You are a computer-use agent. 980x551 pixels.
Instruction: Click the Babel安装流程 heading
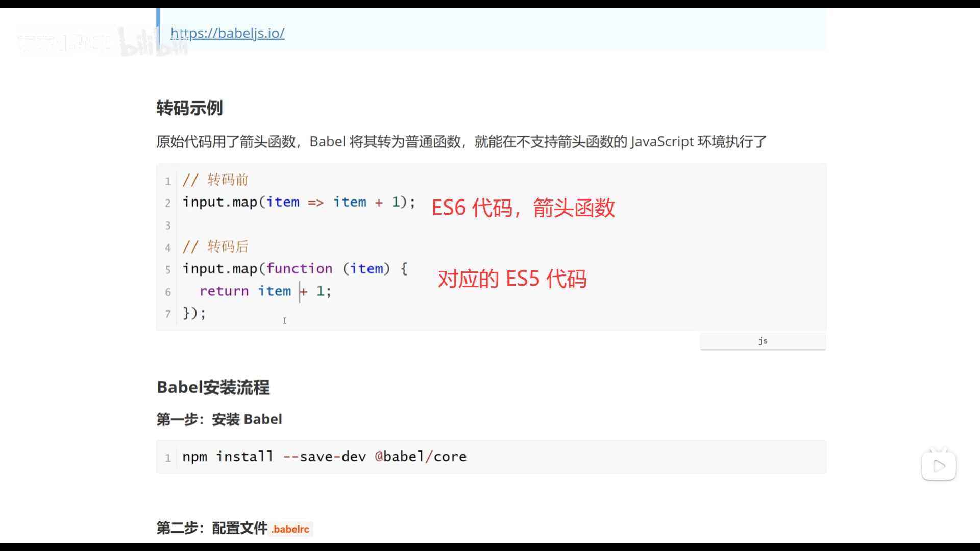(213, 387)
